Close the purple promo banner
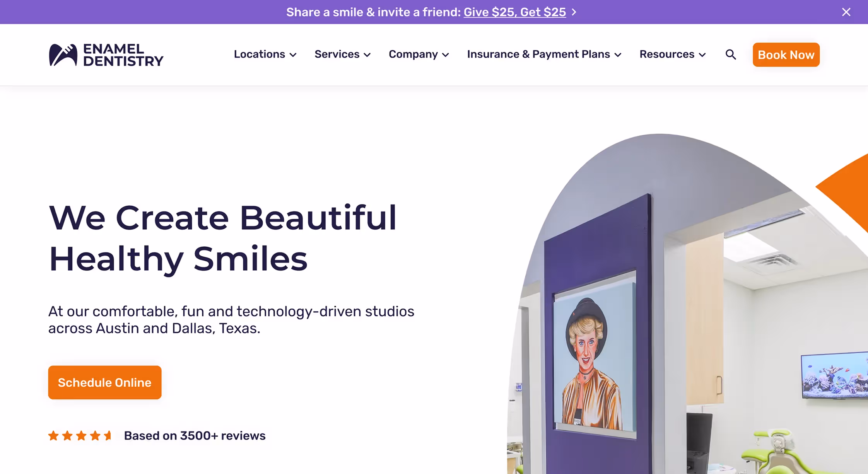 [x=846, y=12]
